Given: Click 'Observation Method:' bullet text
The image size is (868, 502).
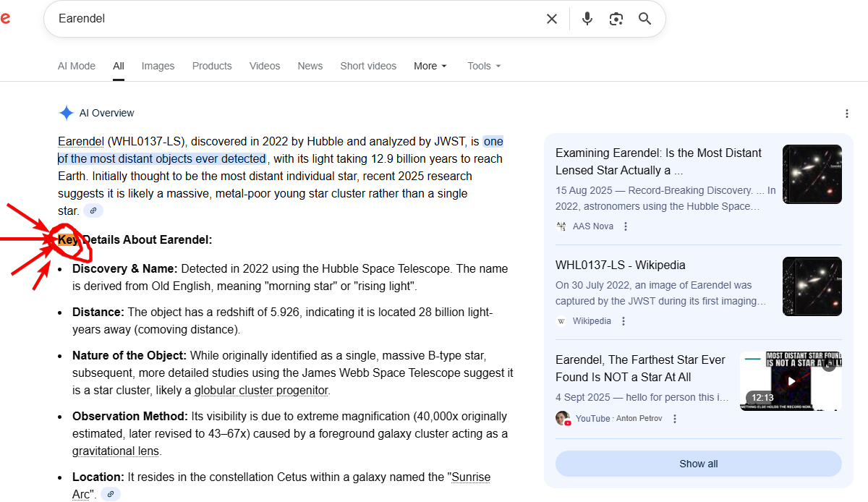Looking at the screenshot, I should (130, 417).
